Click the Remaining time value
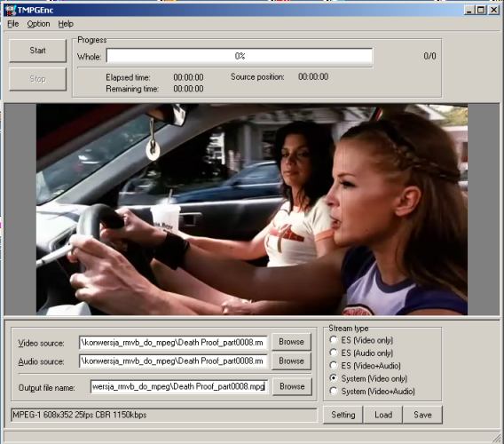This screenshot has height=444, width=504. (188, 89)
